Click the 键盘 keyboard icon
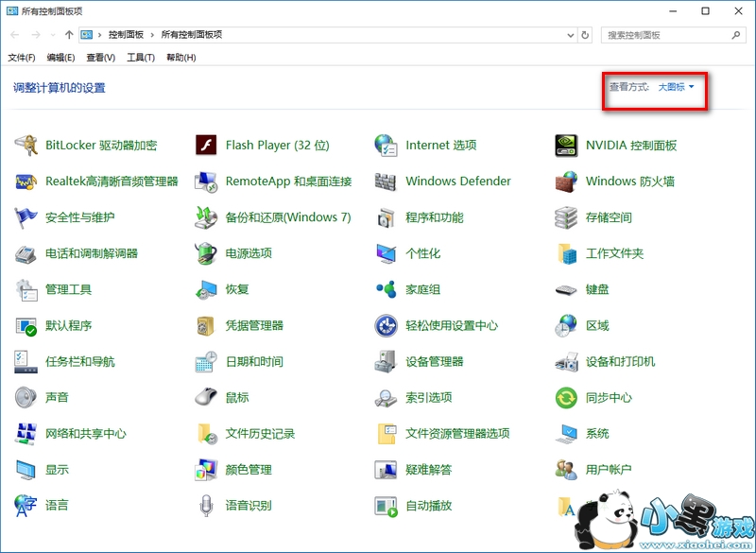Screen dimensions: 756x553 [566, 289]
